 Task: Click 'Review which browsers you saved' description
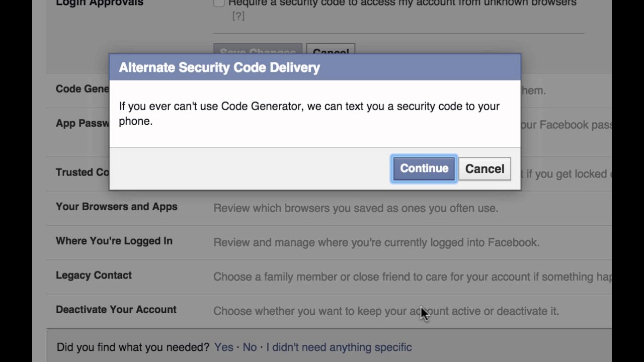(x=356, y=208)
